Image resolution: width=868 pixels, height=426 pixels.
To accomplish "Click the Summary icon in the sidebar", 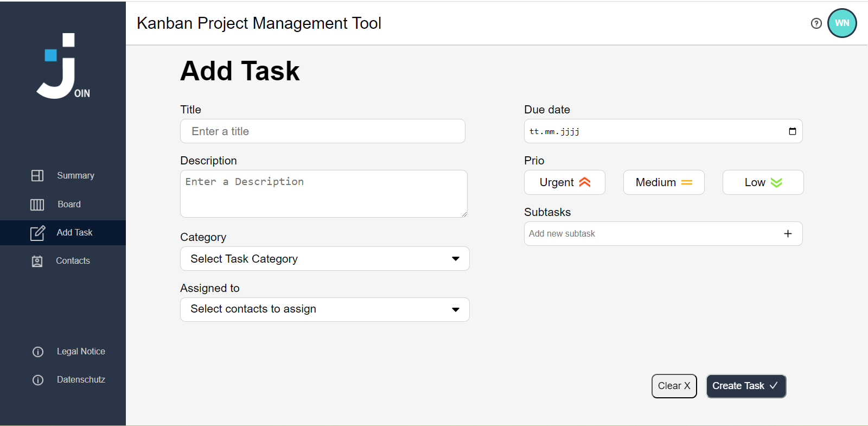I will [x=37, y=175].
